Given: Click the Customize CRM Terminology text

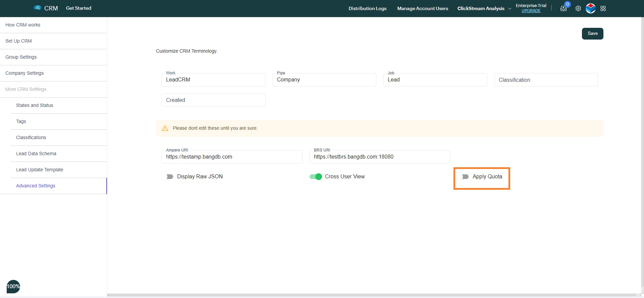Looking at the screenshot, I should pos(186,51).
